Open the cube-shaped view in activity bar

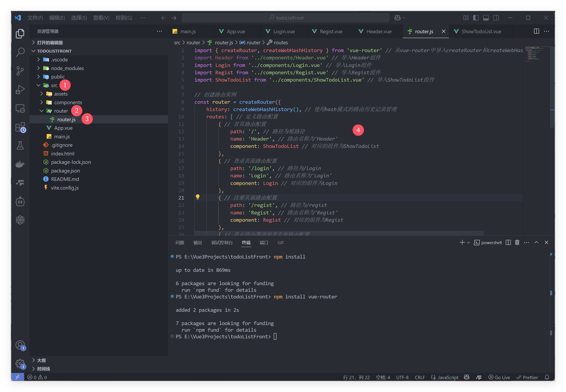(x=20, y=220)
